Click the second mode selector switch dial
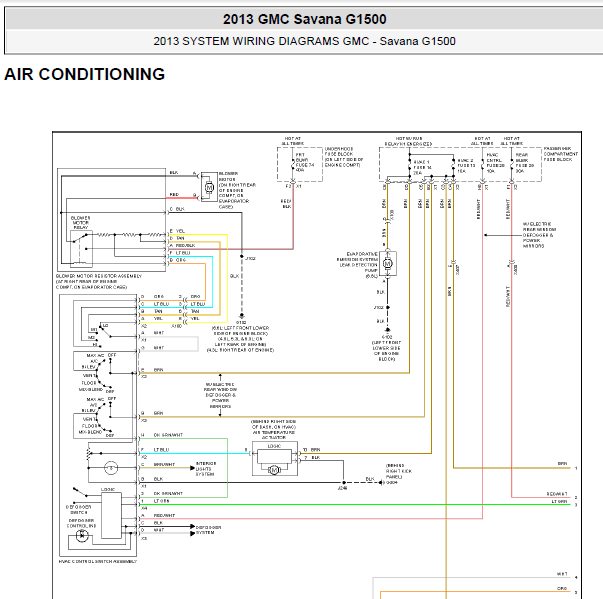 pyautogui.click(x=105, y=416)
